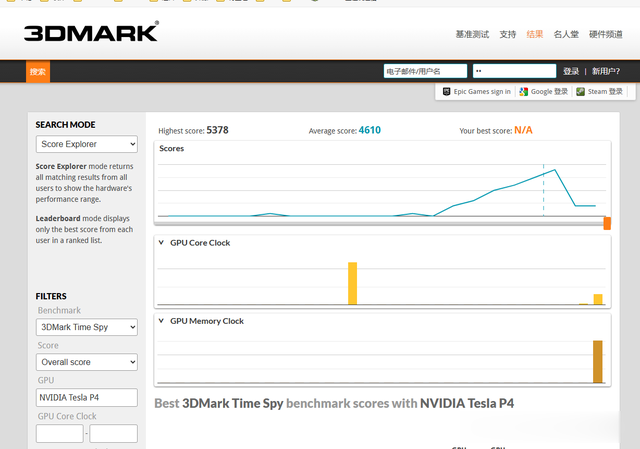Click the orange Scores range slider handle
Image resolution: width=640 pixels, height=449 pixels.
607,223
